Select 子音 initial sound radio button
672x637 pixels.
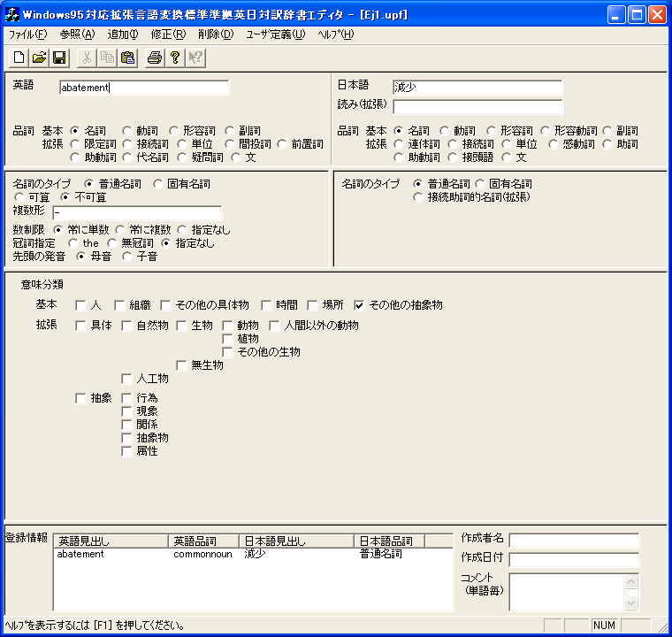126,257
